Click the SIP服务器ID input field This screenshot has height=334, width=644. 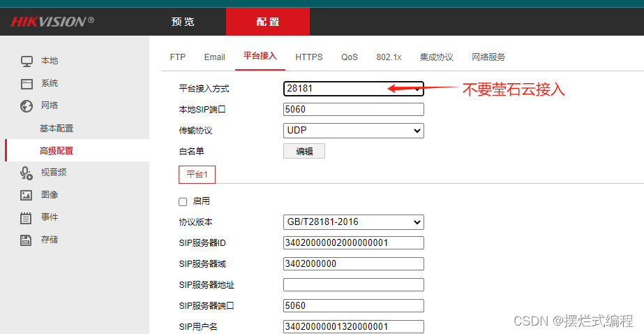click(x=354, y=242)
